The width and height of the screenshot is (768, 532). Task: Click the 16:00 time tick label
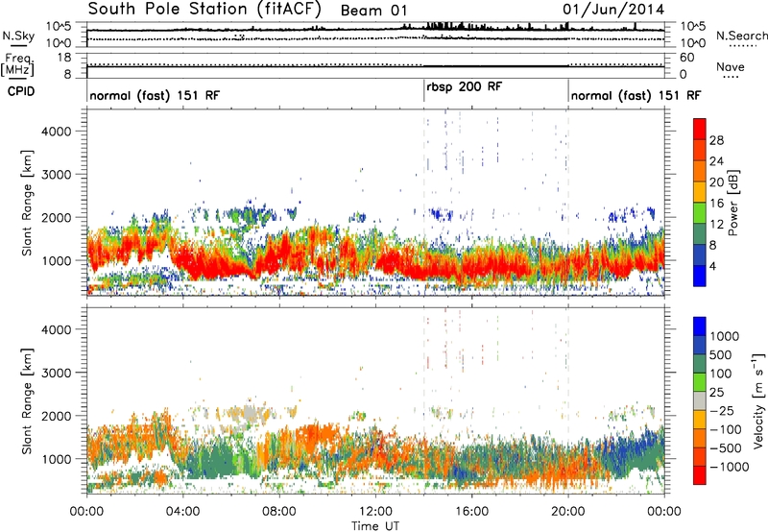(471, 512)
